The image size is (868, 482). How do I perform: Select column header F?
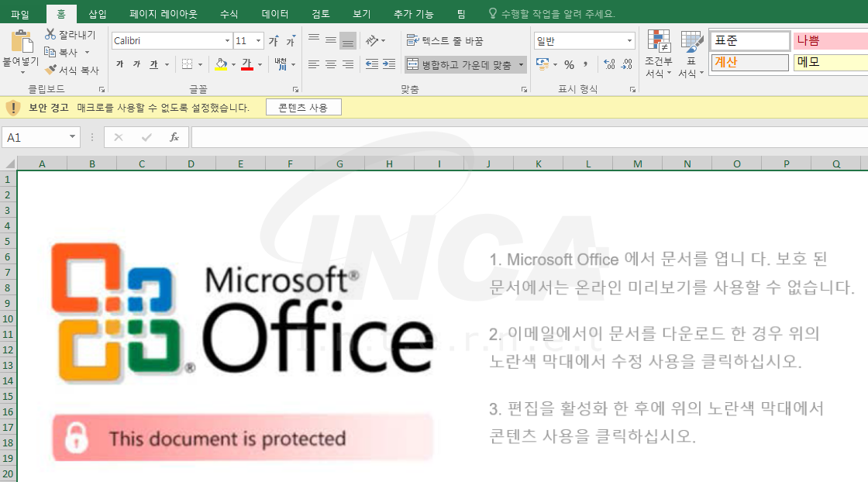click(x=290, y=164)
